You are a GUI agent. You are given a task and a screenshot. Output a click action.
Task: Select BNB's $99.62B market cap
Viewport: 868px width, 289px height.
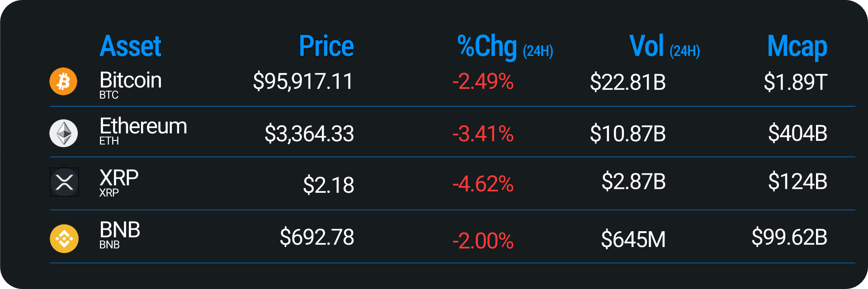tap(789, 238)
